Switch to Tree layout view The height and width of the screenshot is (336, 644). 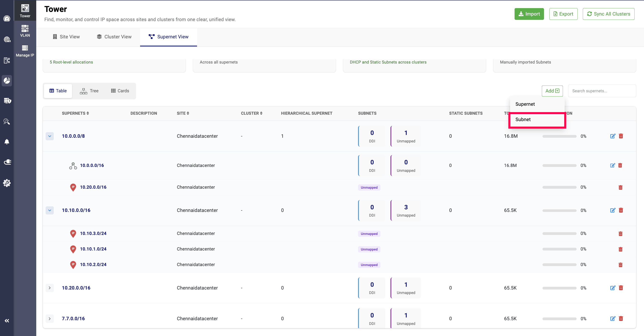click(x=89, y=91)
